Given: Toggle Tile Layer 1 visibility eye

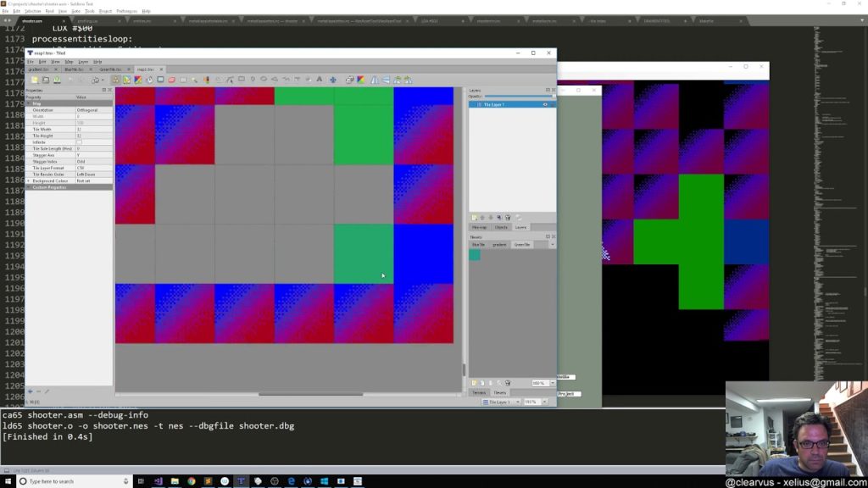Looking at the screenshot, I should click(545, 104).
